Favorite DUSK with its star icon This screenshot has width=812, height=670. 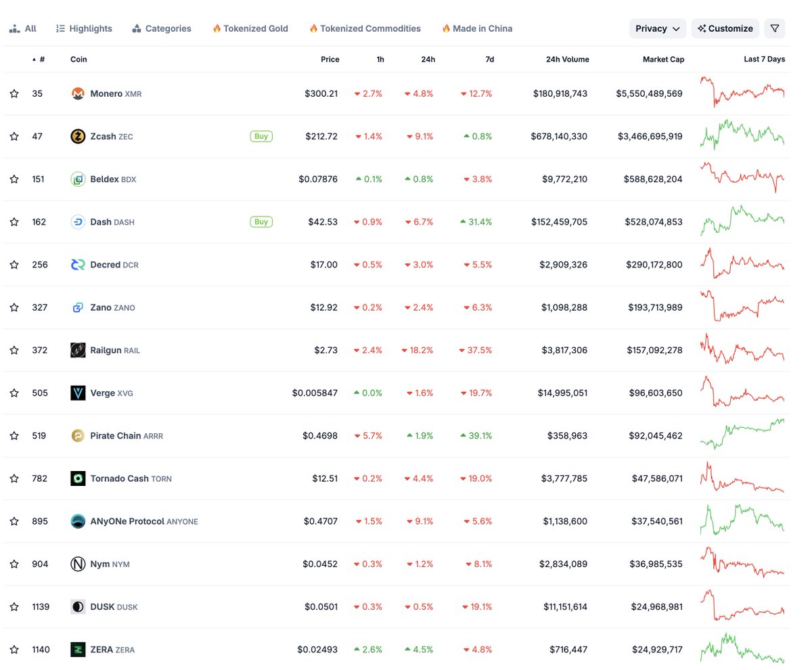point(14,606)
